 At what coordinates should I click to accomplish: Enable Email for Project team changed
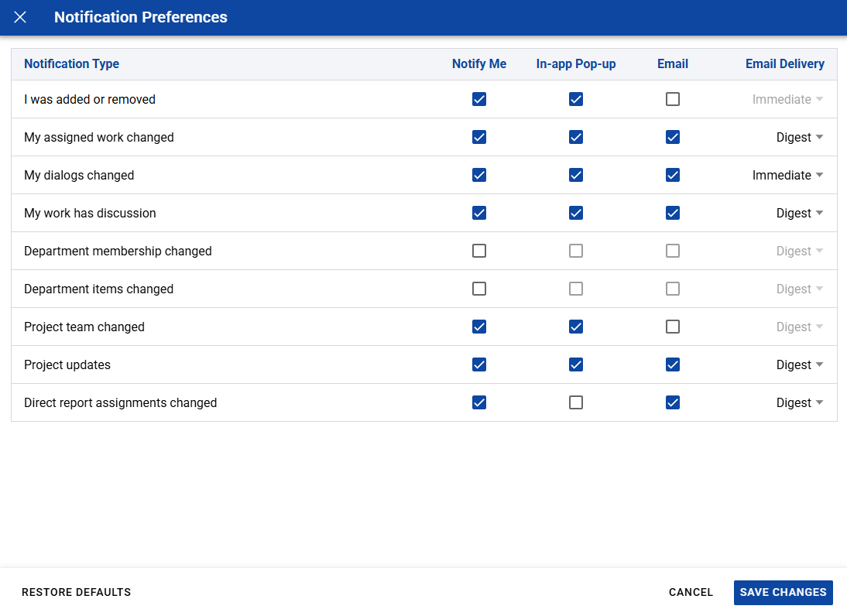tap(673, 327)
